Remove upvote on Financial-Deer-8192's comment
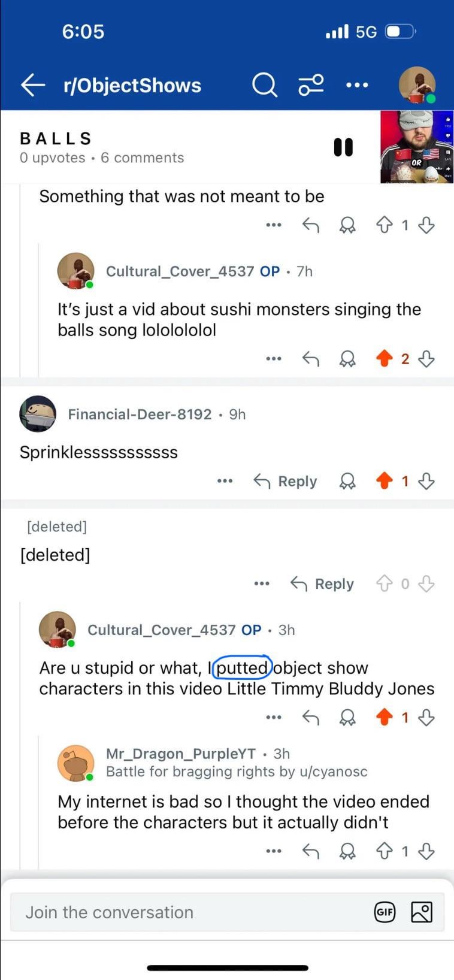Screen dimensions: 454x980 (x=384, y=481)
